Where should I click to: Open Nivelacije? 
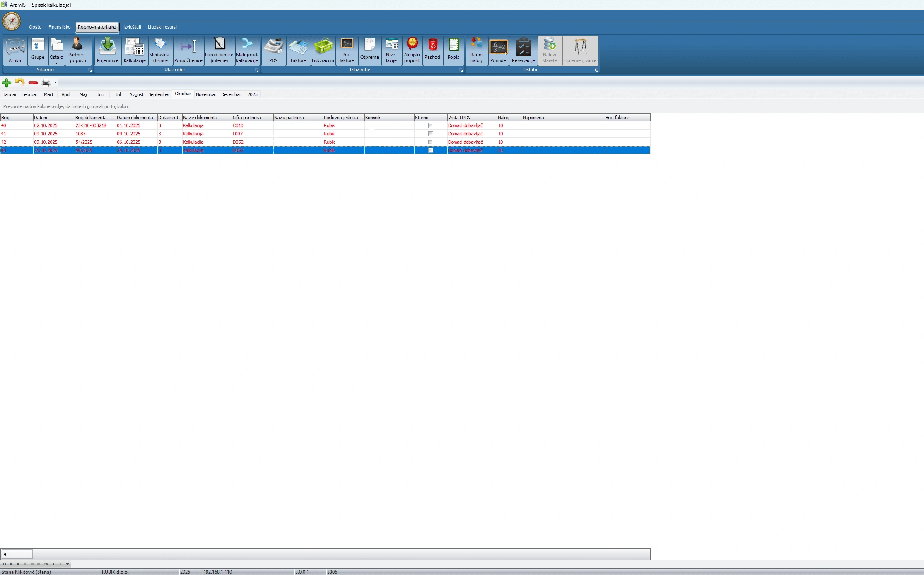tap(391, 51)
